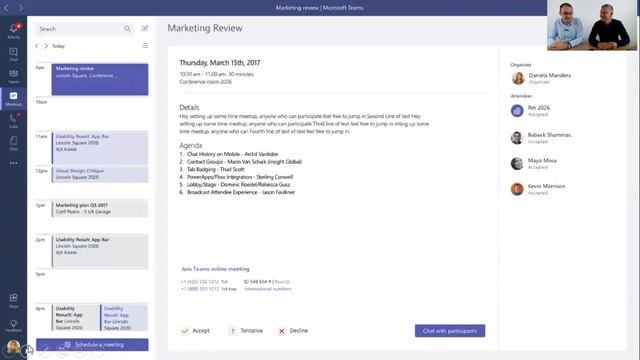Click the Details section heading
The height and width of the screenshot is (360, 640).
(x=189, y=107)
